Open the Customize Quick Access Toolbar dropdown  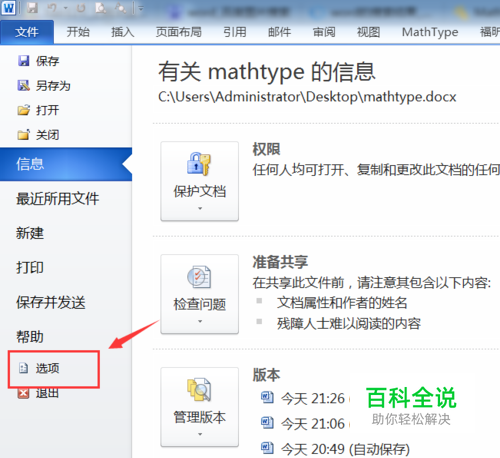141,8
